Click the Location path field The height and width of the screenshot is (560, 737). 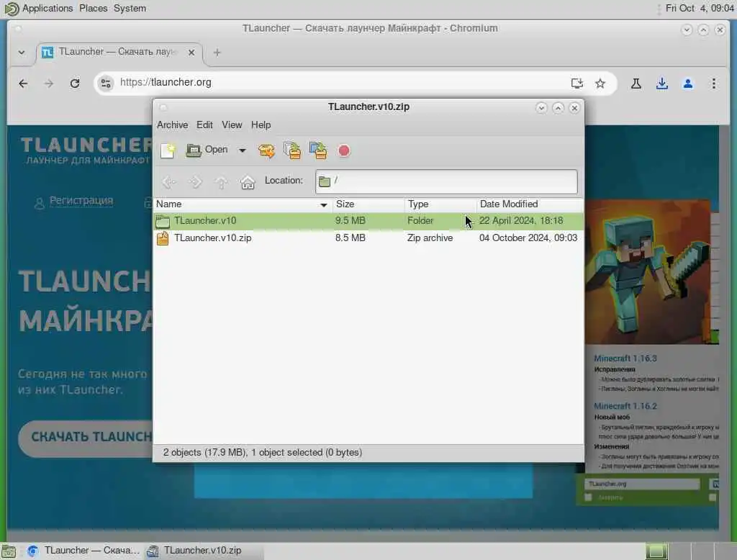click(446, 181)
